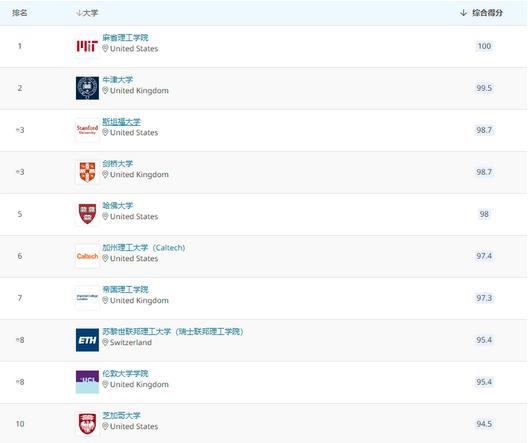Image resolution: width=528 pixels, height=443 pixels.
Task: Click the Harvard University shield logo
Action: point(87,214)
